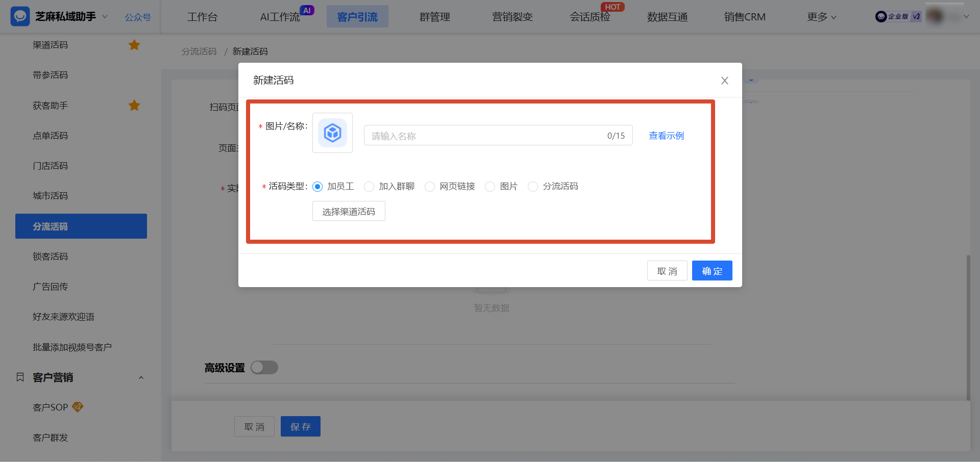Open the 营销裂变 tab

[512, 17]
